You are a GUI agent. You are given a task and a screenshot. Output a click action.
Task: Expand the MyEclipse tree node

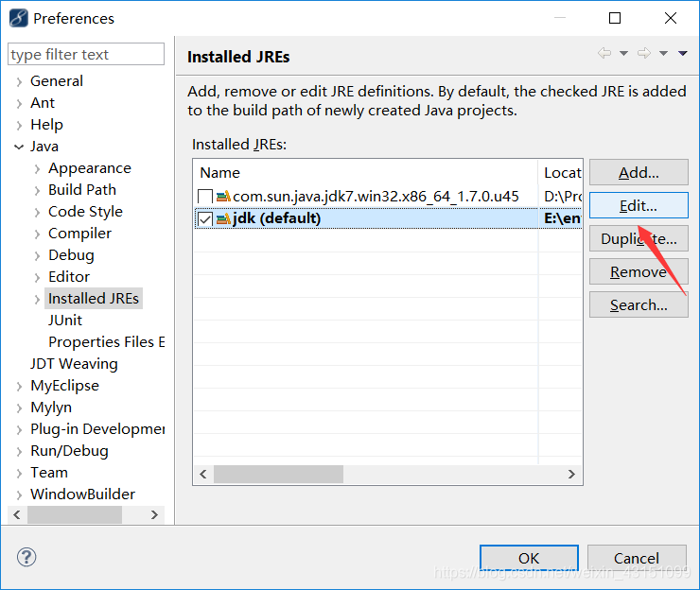point(19,387)
